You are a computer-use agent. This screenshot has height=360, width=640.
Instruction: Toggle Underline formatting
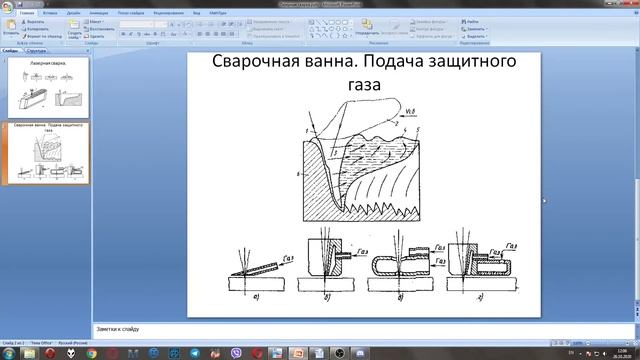point(139,34)
